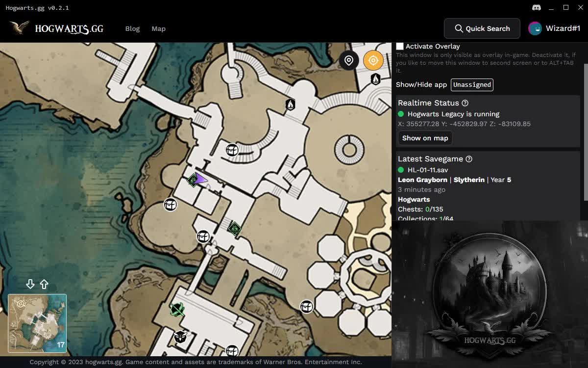The height and width of the screenshot is (368, 588).
Task: Click the purple player arrow marker
Action: (x=201, y=180)
